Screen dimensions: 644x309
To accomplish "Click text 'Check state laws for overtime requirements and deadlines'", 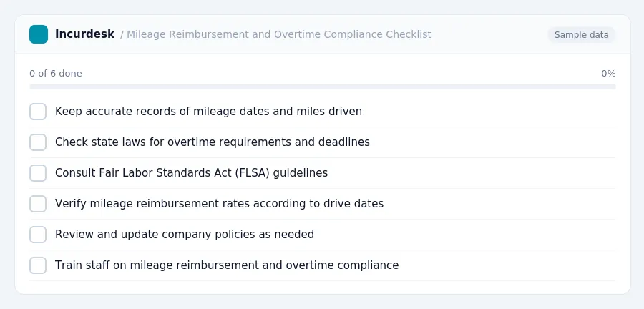I will [213, 142].
